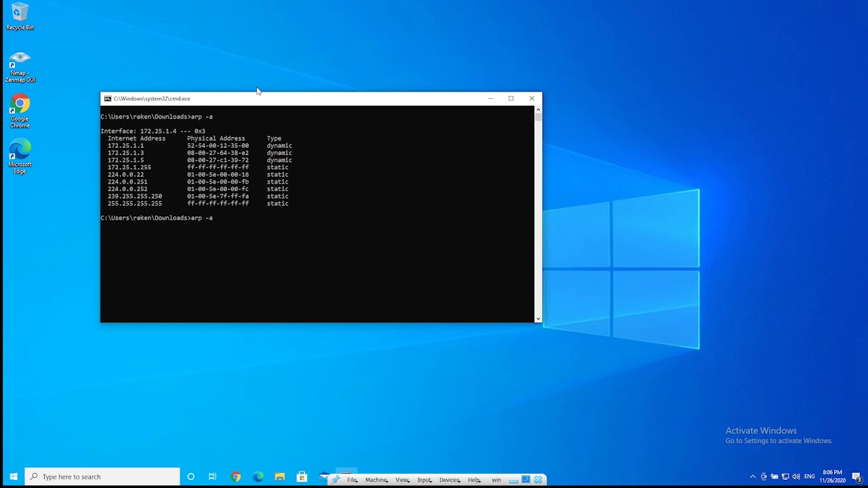Select the Nmap - Zenmap GUI desktop shortcut
The image size is (868, 488).
20,66
